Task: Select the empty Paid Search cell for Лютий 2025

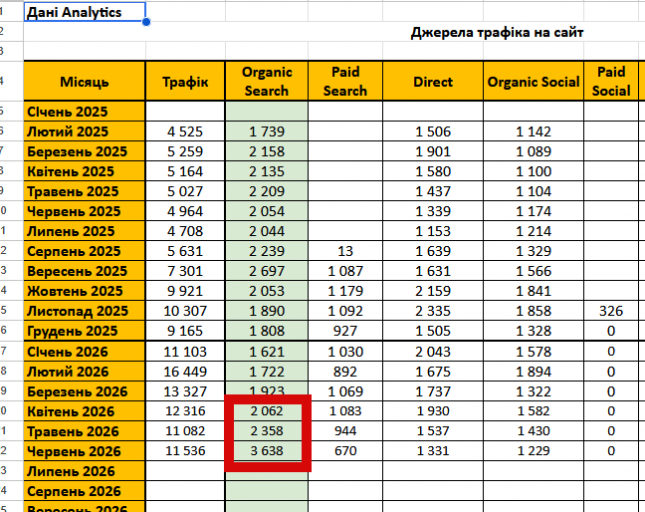Action: coord(345,132)
